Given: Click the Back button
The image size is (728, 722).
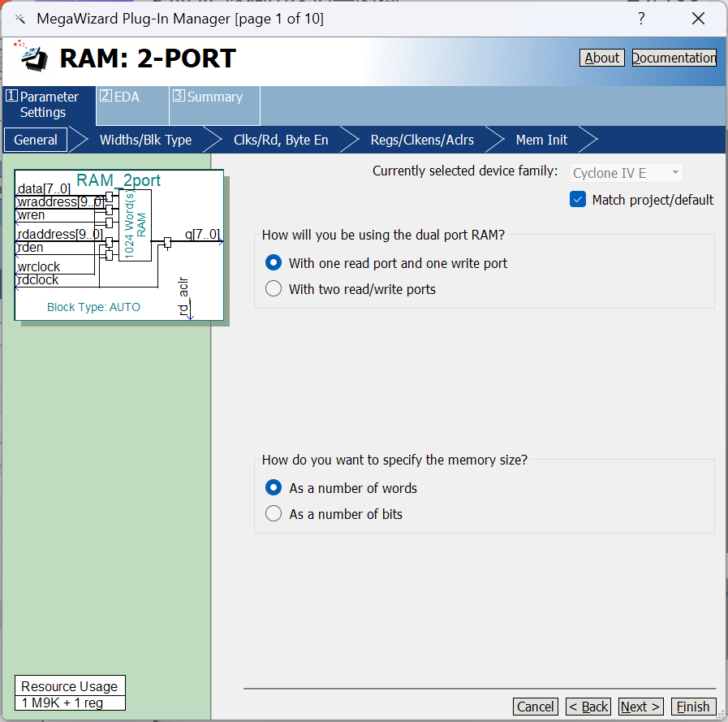Looking at the screenshot, I should (588, 707).
